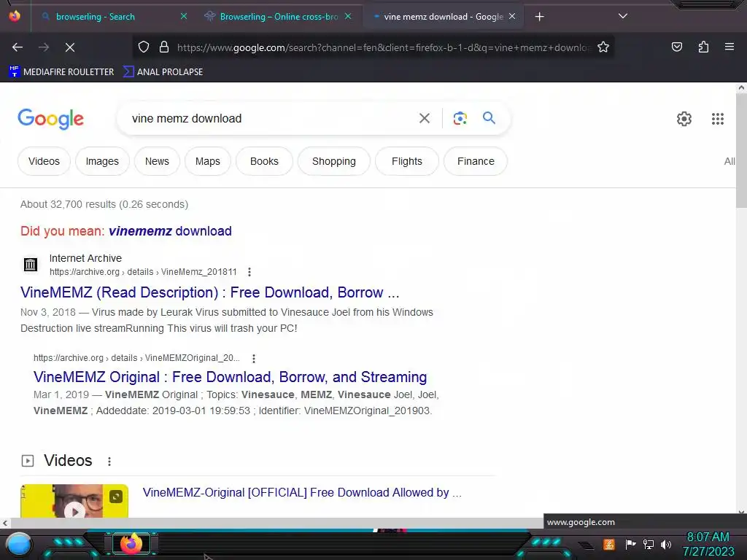Click the horizontal scrollbar left arrow
This screenshot has height=560, width=747.
(x=5, y=523)
